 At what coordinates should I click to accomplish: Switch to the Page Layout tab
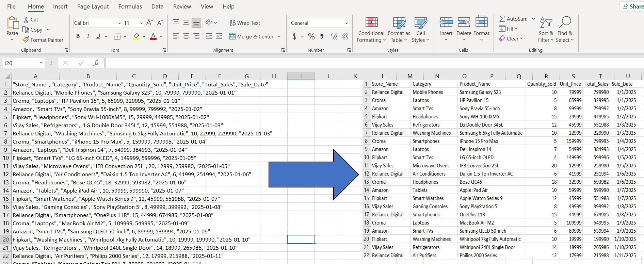pos(93,6)
